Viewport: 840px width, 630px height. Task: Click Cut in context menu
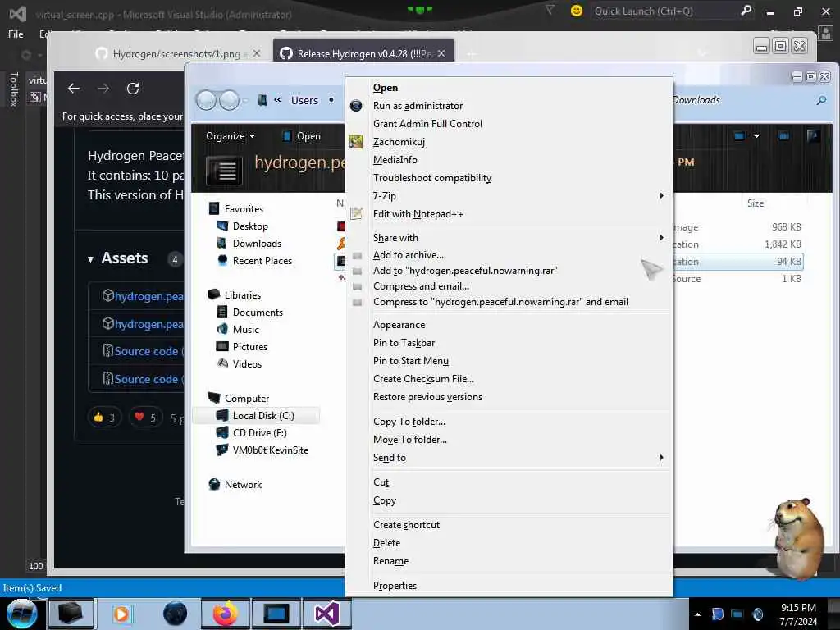381,482
